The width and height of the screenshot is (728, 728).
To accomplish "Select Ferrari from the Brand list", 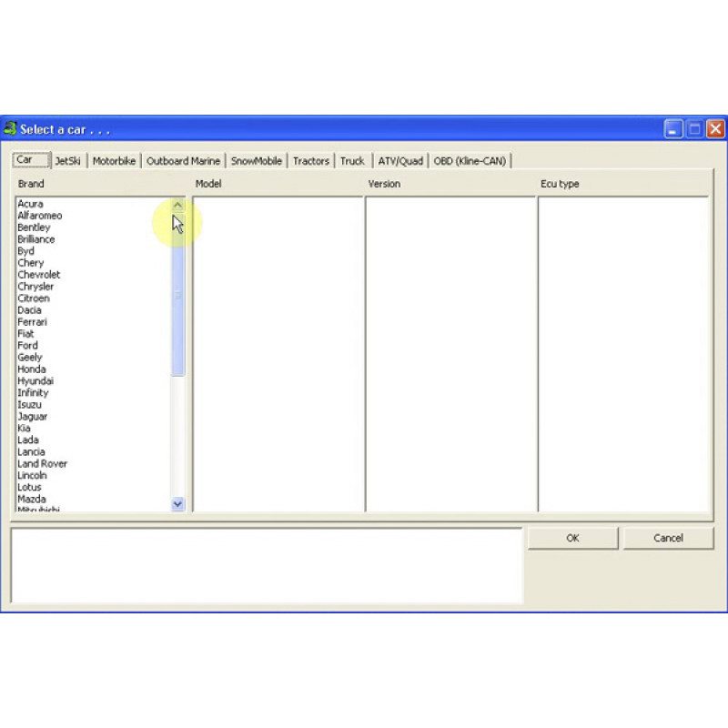I will 32,321.
